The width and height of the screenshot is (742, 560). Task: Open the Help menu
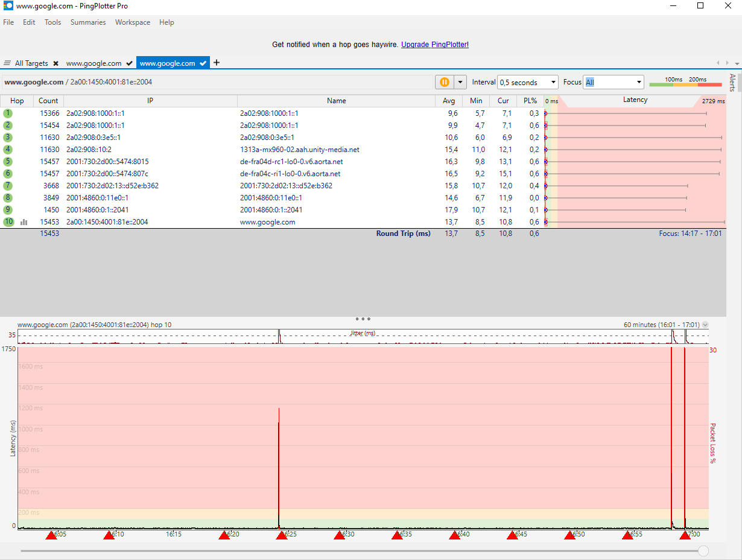(166, 22)
